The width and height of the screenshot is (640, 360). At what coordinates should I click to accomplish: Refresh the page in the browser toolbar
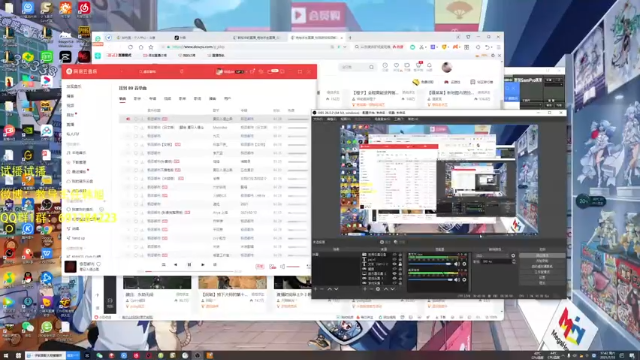(x=130, y=47)
